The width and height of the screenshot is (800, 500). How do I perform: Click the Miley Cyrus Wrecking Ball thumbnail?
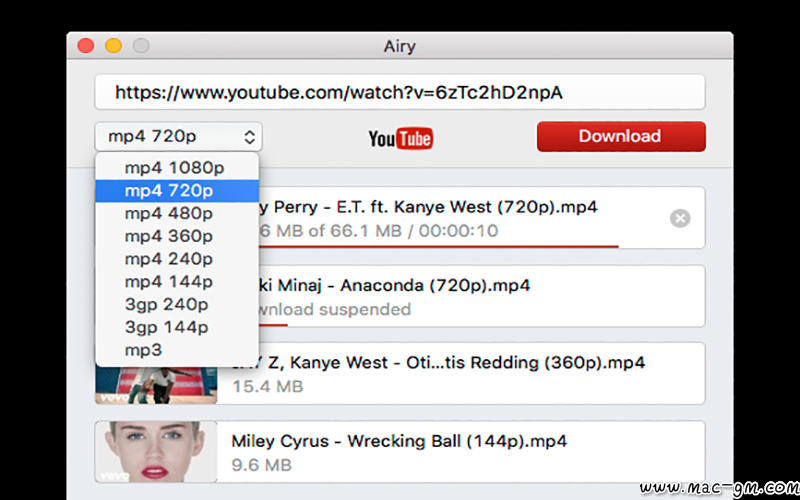[x=156, y=452]
